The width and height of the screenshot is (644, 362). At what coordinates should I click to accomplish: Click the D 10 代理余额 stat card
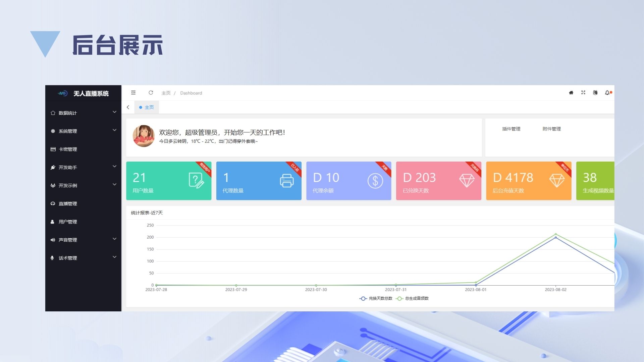pos(349,181)
